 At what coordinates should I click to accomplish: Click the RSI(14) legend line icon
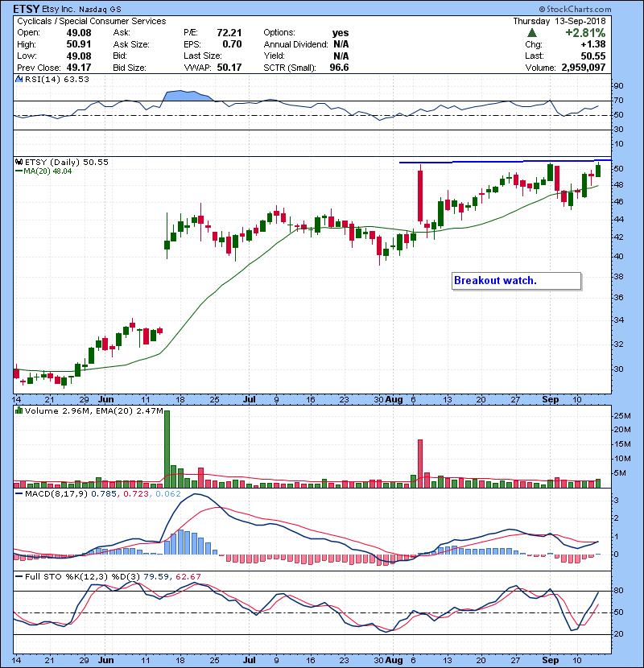click(18, 80)
